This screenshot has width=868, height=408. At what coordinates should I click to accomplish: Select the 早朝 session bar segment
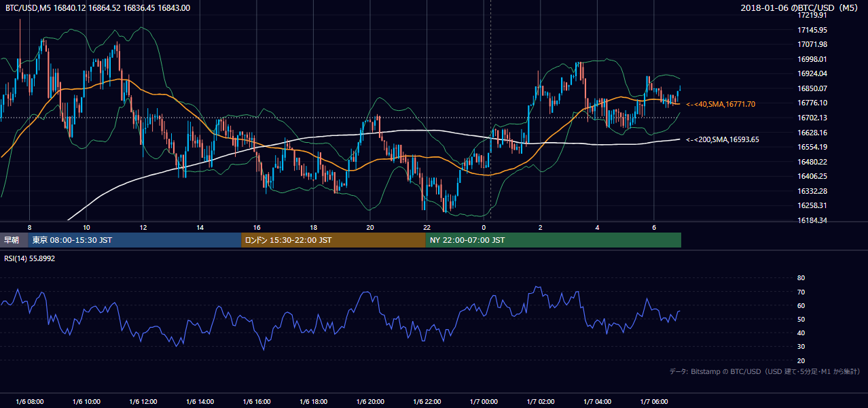click(14, 240)
